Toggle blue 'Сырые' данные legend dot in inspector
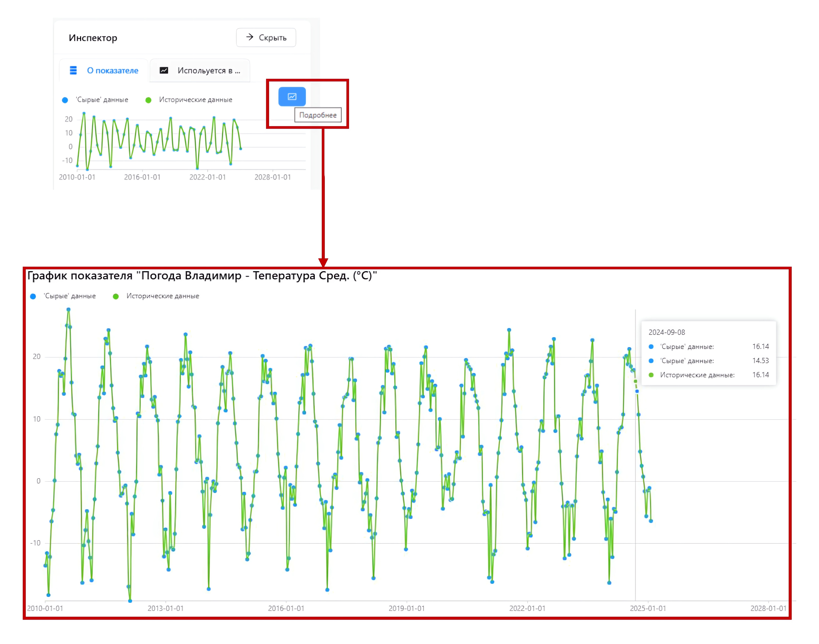 (65, 100)
